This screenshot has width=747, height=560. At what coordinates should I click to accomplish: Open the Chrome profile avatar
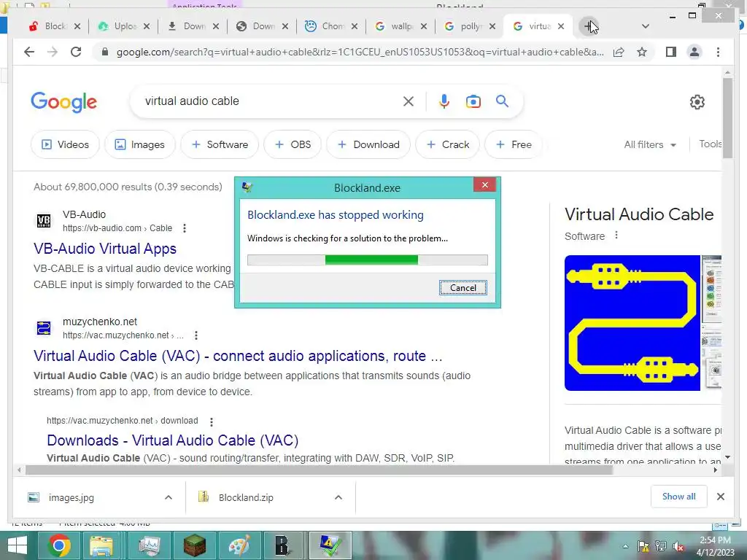pos(694,52)
